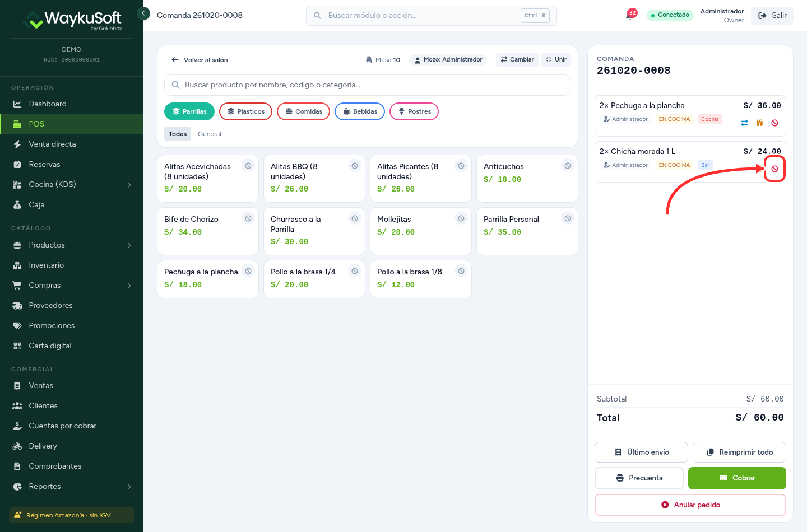Click the transfer icon on Pechuga a la plancha item
This screenshot has width=807, height=532.
point(744,123)
